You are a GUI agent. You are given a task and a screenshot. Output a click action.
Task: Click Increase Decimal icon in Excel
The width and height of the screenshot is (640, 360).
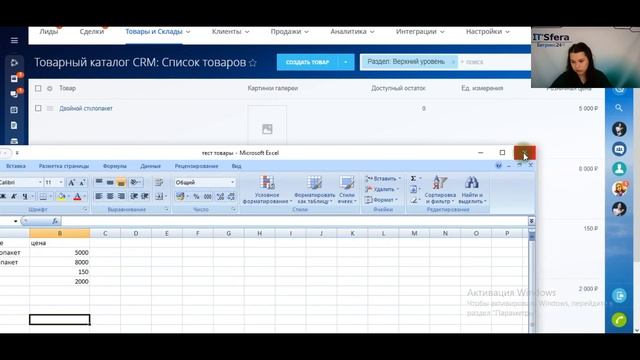pos(220,196)
